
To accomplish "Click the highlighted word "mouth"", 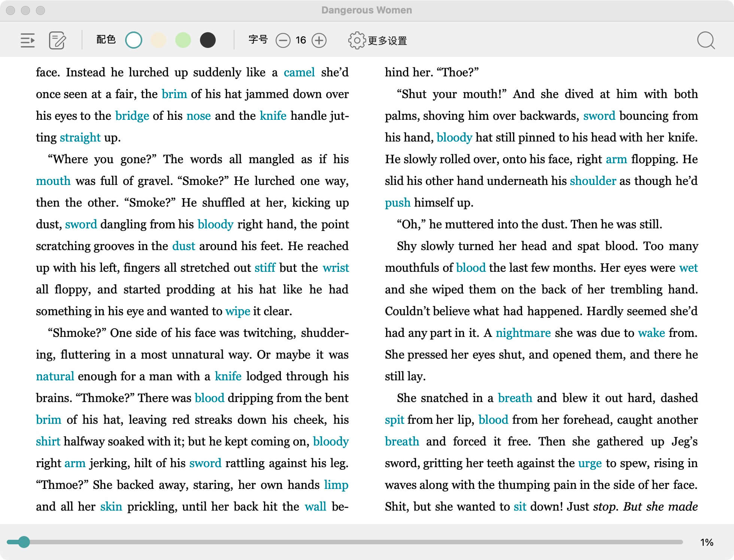I will [x=53, y=181].
